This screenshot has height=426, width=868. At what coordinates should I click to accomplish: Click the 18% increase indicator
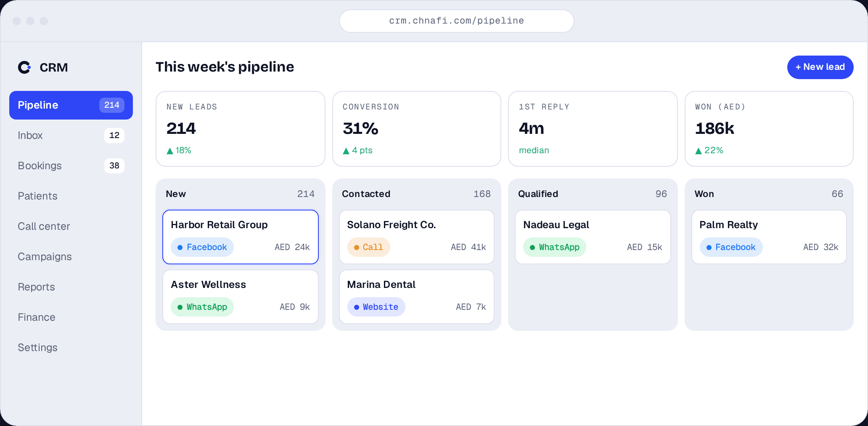click(x=179, y=150)
